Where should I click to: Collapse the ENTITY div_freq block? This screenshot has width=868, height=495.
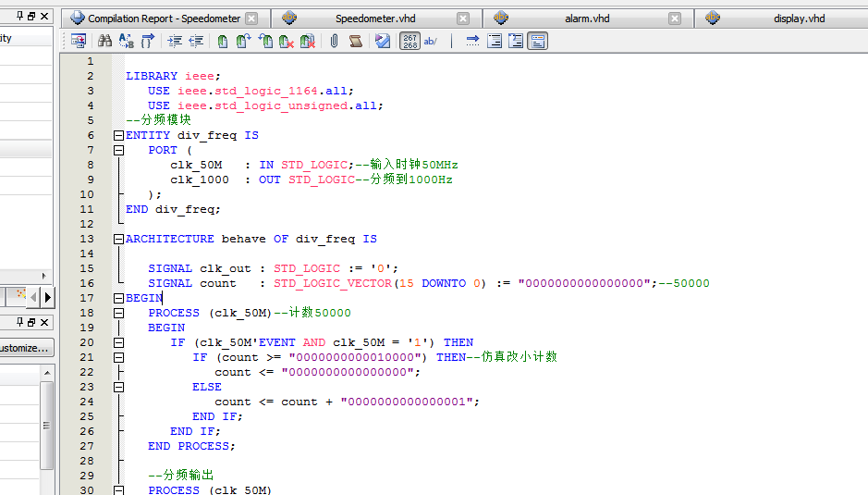[118, 135]
